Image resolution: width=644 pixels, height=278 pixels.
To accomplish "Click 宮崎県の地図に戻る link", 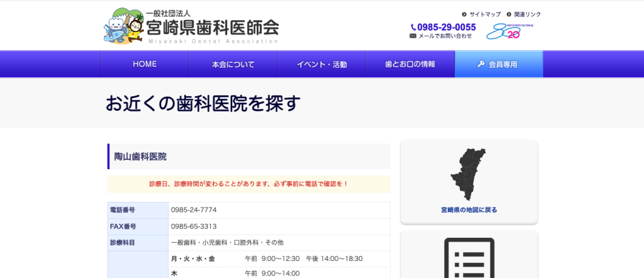I will [469, 210].
